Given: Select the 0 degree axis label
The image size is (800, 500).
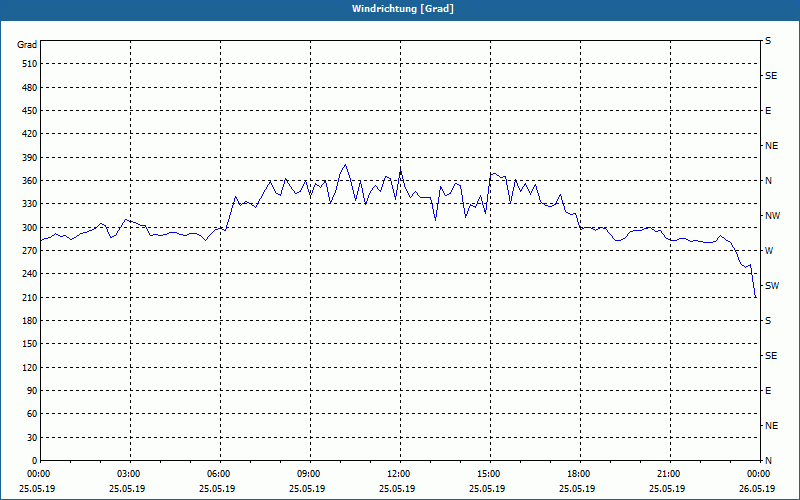Looking at the screenshot, I should tap(35, 461).
